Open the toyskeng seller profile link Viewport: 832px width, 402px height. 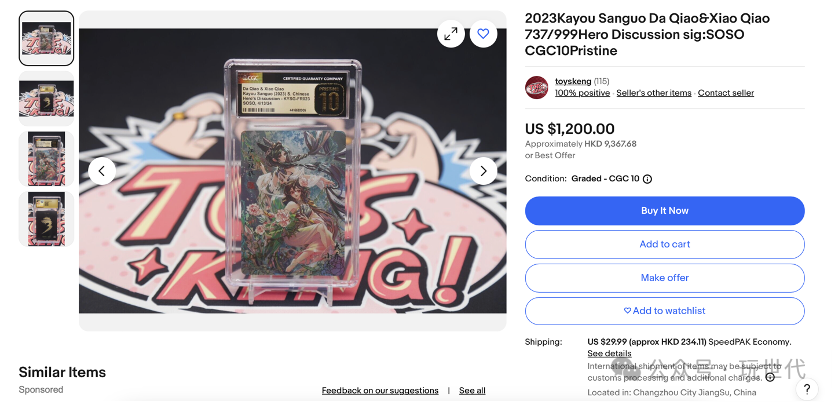coord(573,81)
